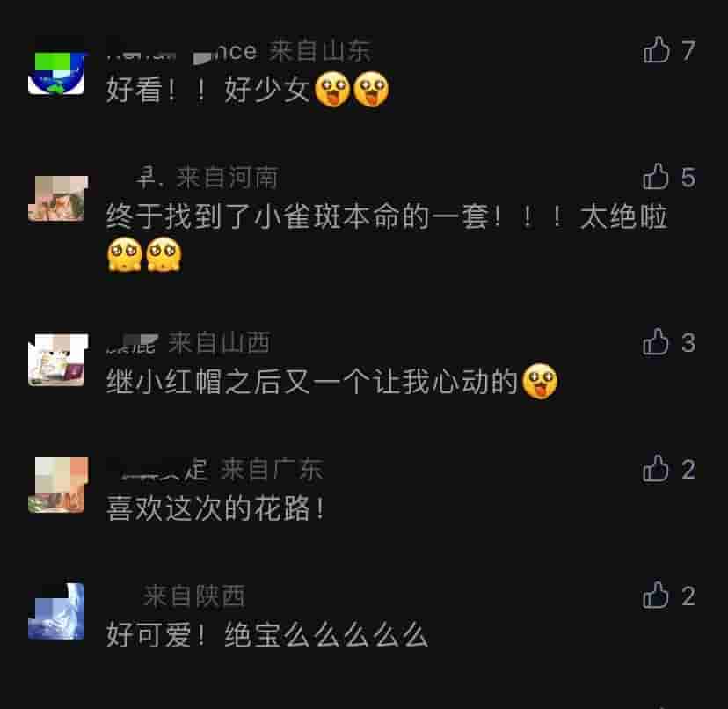The width and height of the screenshot is (728, 709).
Task: Reply to 好可爱!绝宝么么么么么 comment
Action: coord(267,634)
